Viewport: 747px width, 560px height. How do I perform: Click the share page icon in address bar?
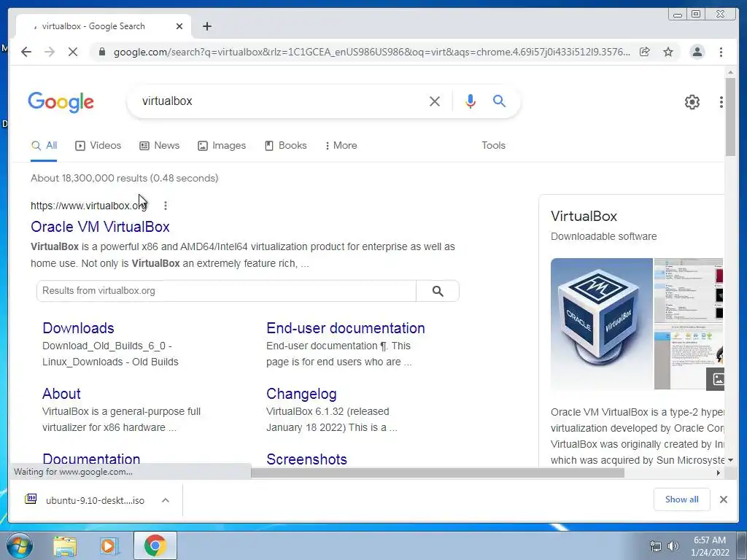645,52
